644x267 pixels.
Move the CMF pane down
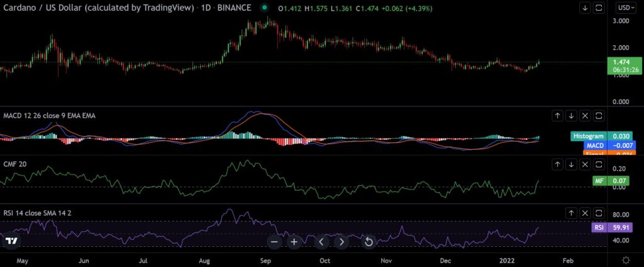pyautogui.click(x=571, y=164)
